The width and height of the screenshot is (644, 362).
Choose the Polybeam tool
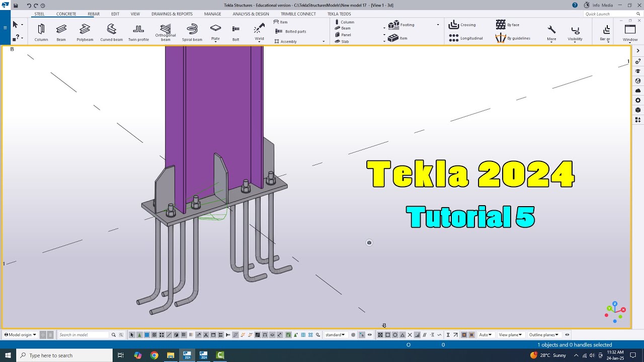tap(85, 32)
